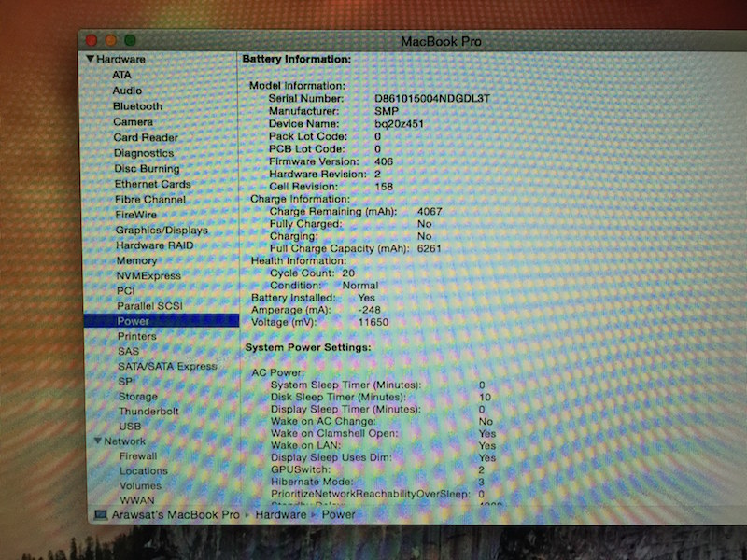Open the Disc Burning entry
The image size is (747, 560).
(148, 169)
